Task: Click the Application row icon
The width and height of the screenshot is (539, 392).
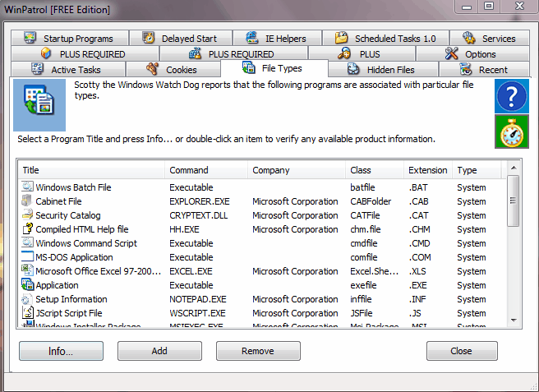Action: (27, 285)
